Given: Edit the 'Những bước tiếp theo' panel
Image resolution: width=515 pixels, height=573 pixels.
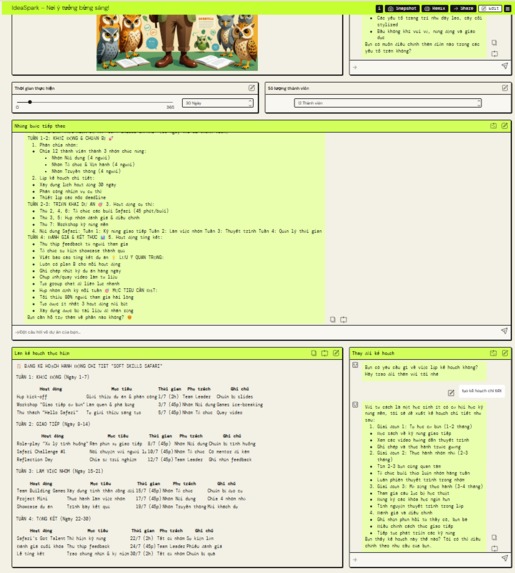Looking at the screenshot, I should pos(504,126).
